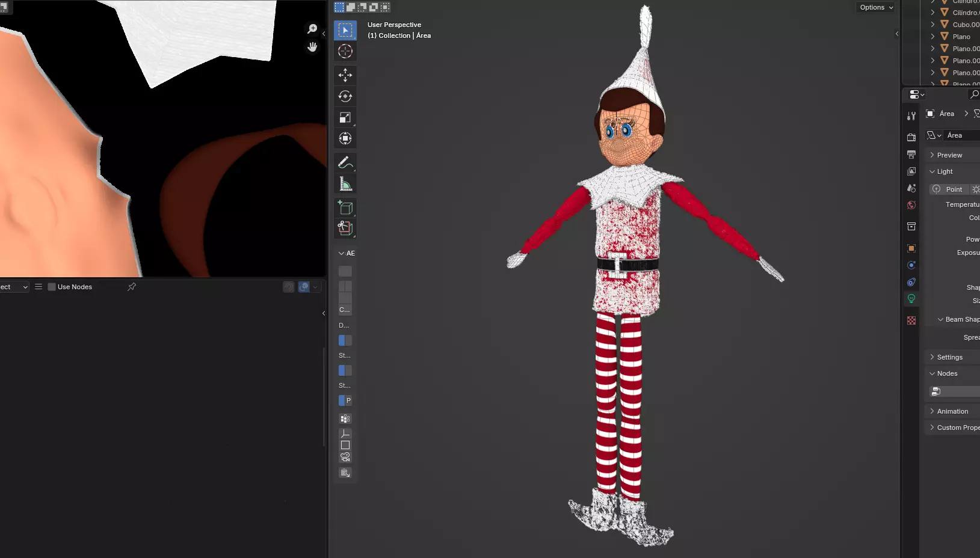
Task: Choose the Rotate tool
Action: pyautogui.click(x=345, y=96)
